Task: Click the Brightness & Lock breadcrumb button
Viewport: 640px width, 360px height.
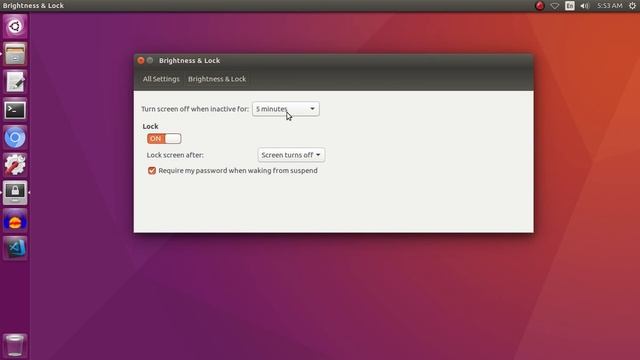Action: click(x=217, y=79)
